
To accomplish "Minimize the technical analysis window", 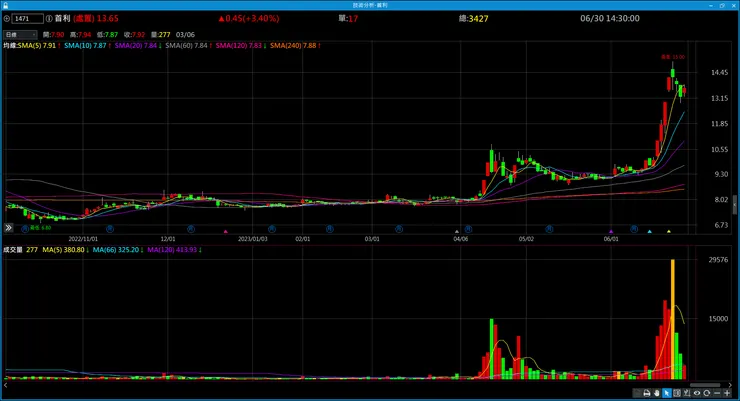I will (711, 5).
